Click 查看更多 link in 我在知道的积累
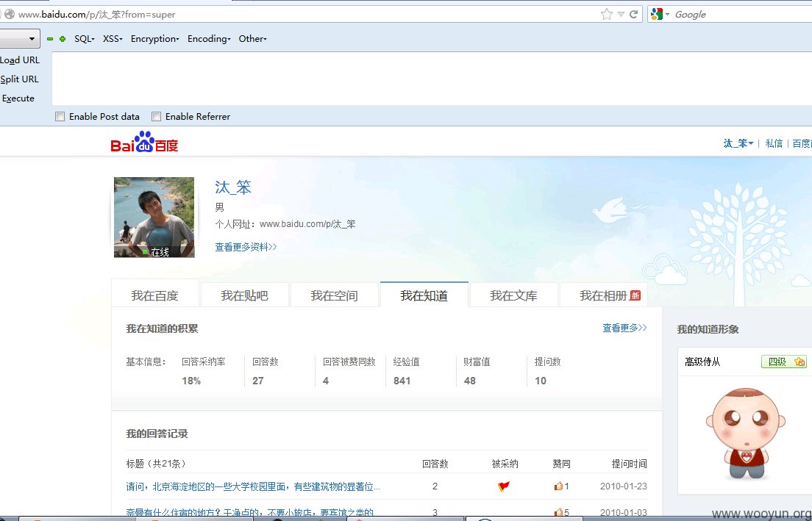The height and width of the screenshot is (521, 812). pyautogui.click(x=624, y=328)
